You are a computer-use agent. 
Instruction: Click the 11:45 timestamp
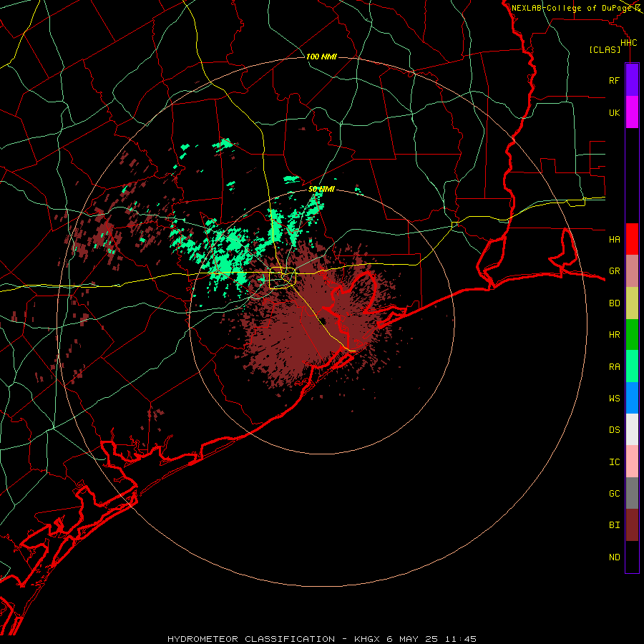459,639
